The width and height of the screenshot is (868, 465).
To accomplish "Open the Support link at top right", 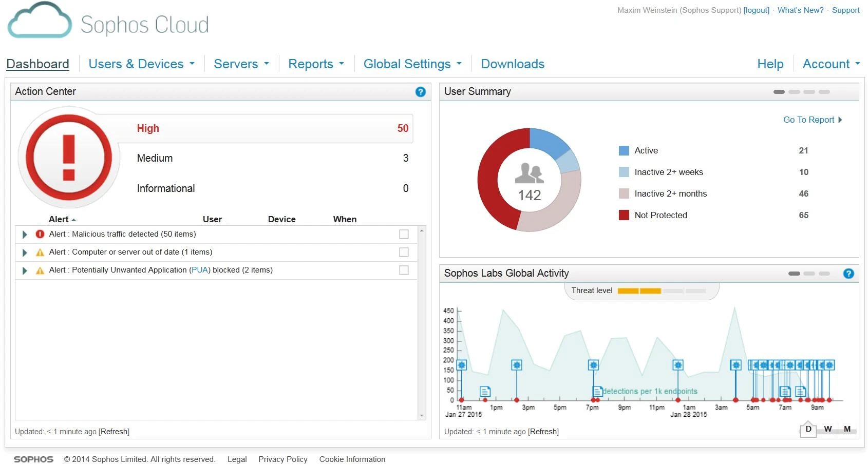I will tap(846, 10).
